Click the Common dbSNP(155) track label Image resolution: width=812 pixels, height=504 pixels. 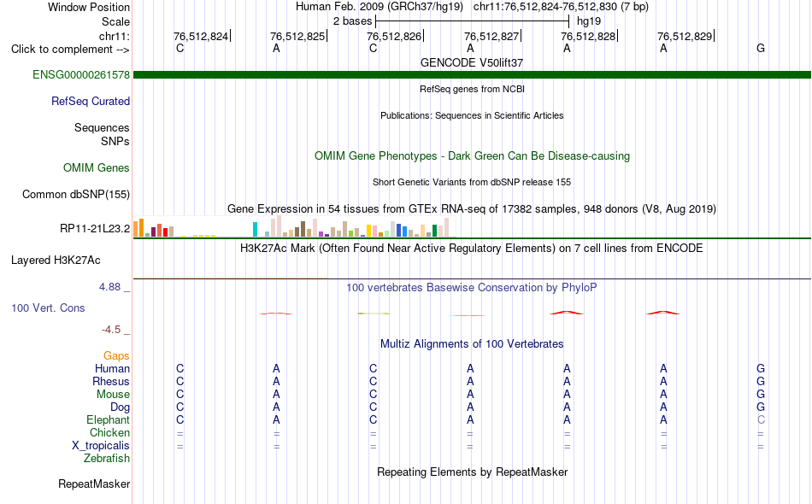click(75, 194)
